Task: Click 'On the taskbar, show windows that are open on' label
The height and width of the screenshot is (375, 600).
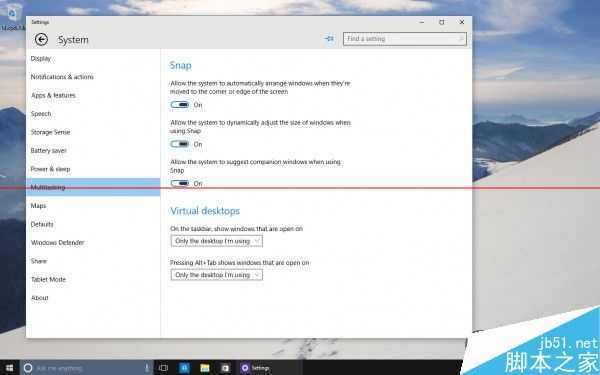Action: point(236,229)
